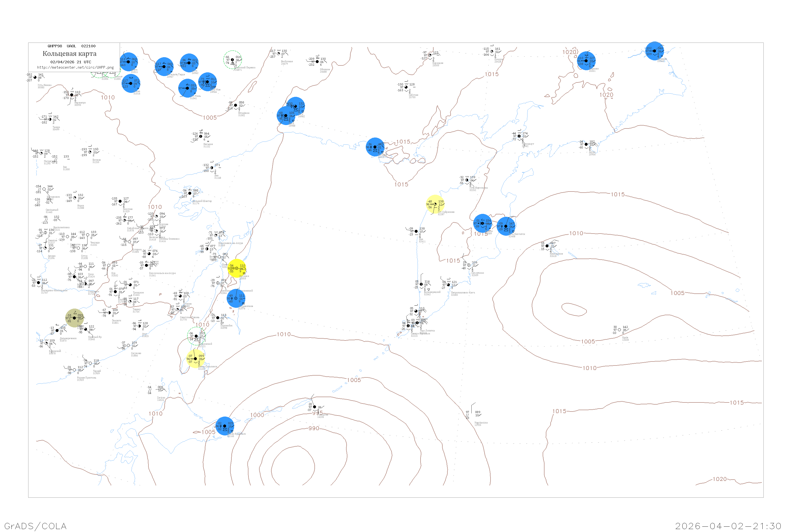This screenshot has height=532, width=798.
Task: Click the Южно-Сахалинск pale yellow station marker
Action: [x=196, y=359]
